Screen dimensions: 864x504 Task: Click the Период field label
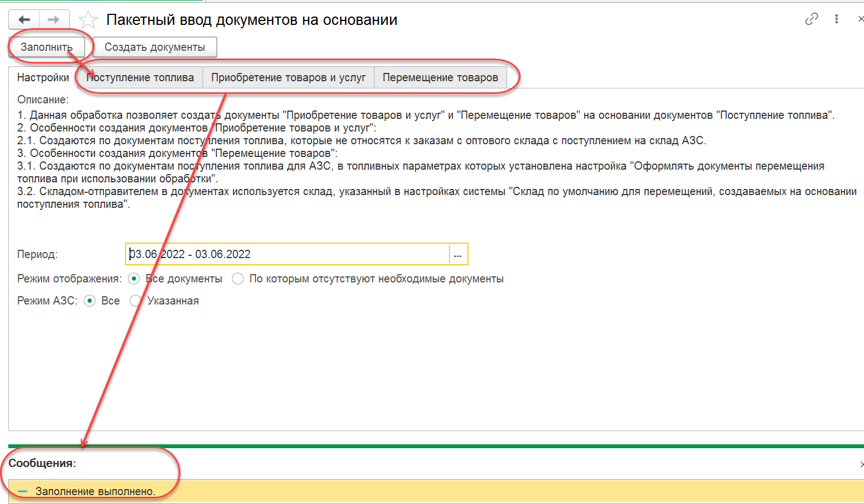(38, 254)
